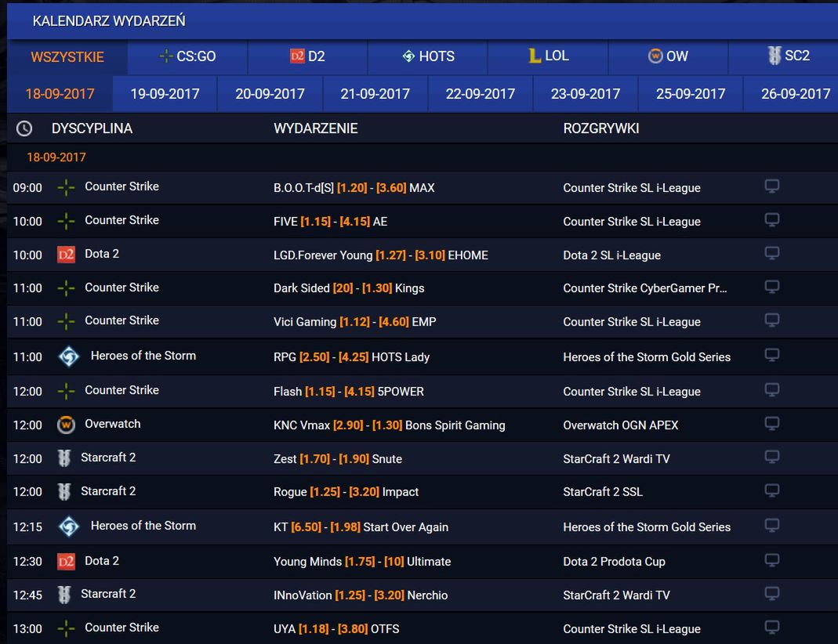
Task: Open the stream monitor icon for B.O.O.T-d[S] vs MAX
Action: [771, 186]
